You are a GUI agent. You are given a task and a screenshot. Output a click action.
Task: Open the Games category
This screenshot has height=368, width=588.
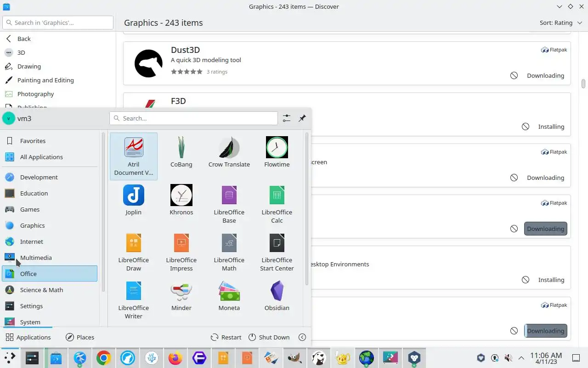(50, 209)
